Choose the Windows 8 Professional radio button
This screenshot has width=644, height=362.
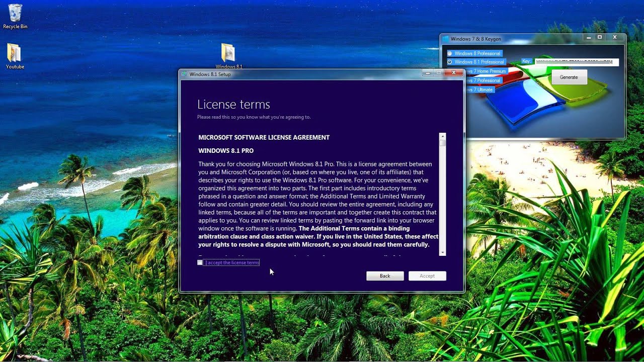(450, 53)
